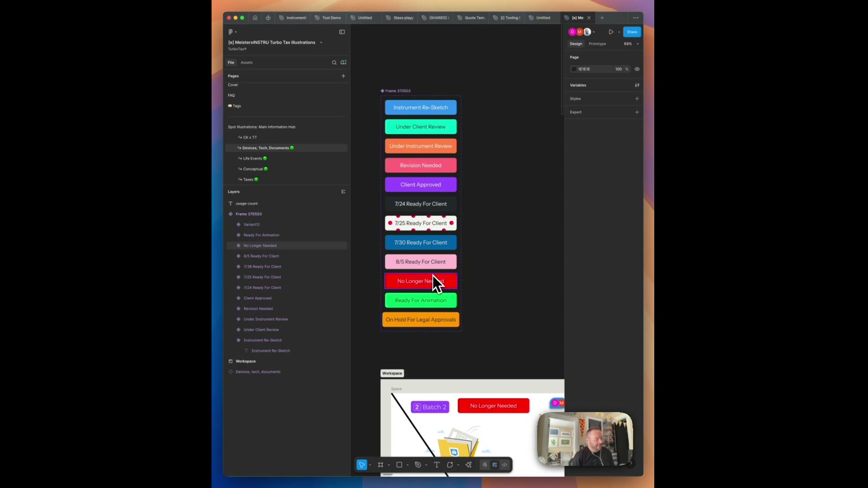868x488 pixels.
Task: Select the File tab in left panel
Action: click(x=231, y=62)
